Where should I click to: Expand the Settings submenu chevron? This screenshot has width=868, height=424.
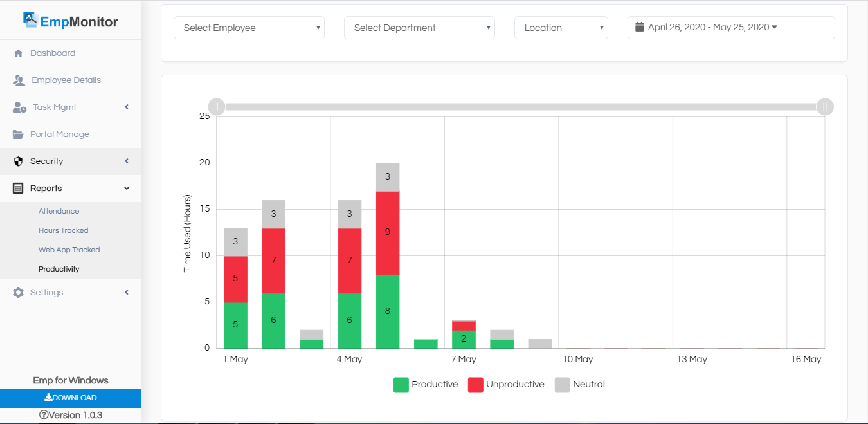tap(127, 293)
